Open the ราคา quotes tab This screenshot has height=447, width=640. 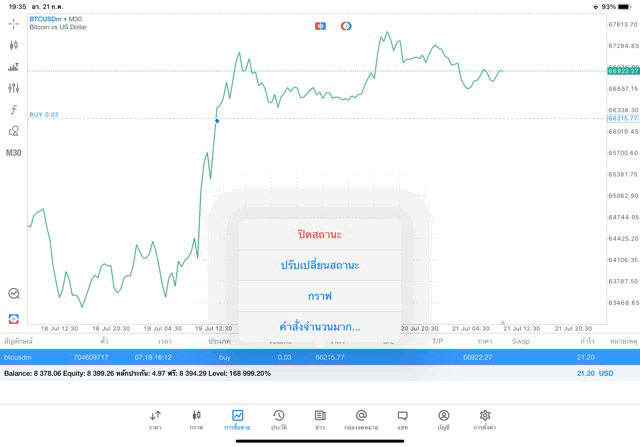point(155,419)
